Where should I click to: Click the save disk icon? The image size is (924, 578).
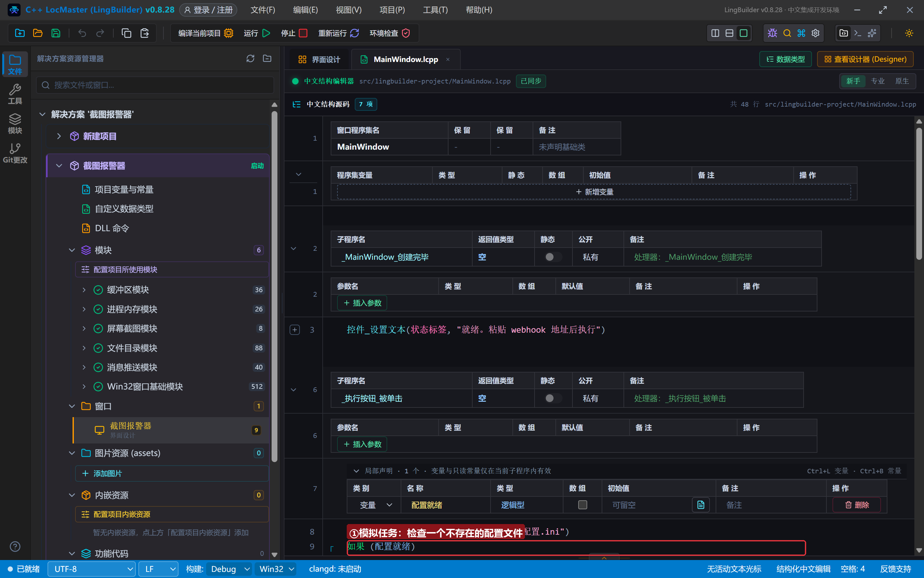[x=56, y=33]
